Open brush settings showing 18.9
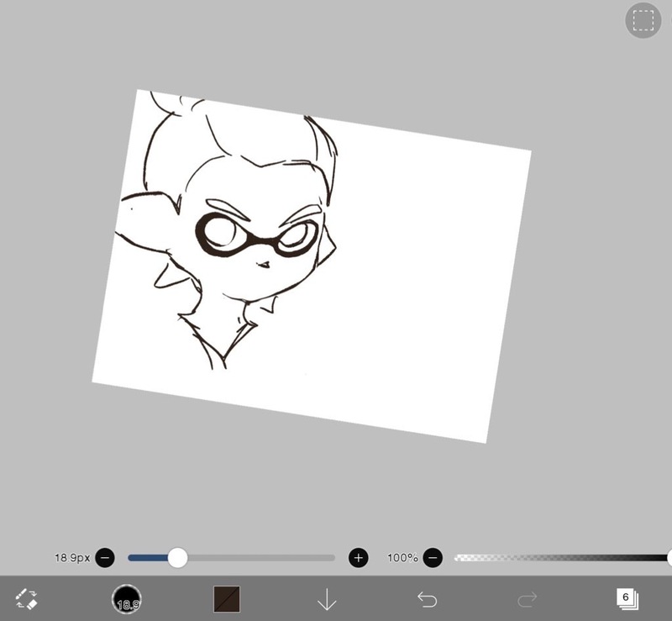 (127, 599)
